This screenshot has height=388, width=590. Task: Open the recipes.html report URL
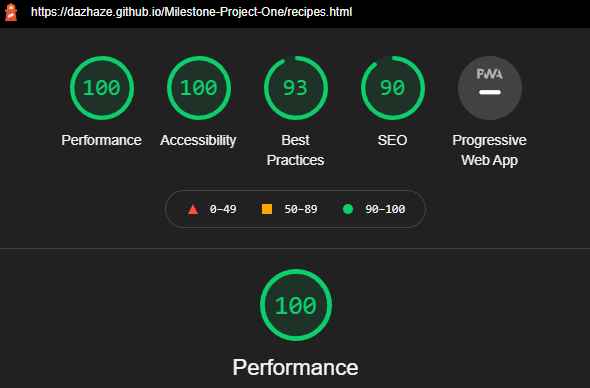coord(191,12)
